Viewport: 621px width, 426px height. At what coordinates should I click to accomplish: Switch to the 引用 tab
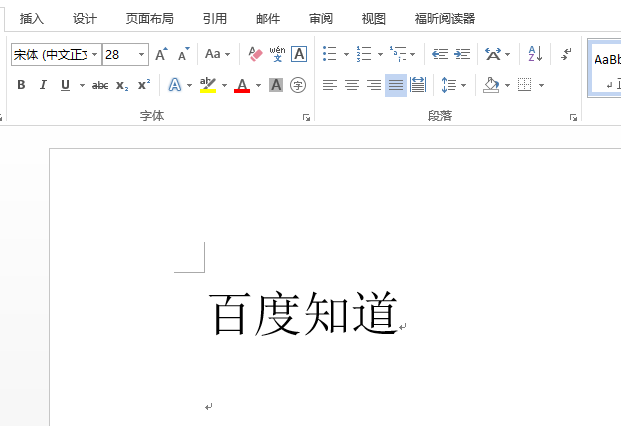click(x=215, y=19)
